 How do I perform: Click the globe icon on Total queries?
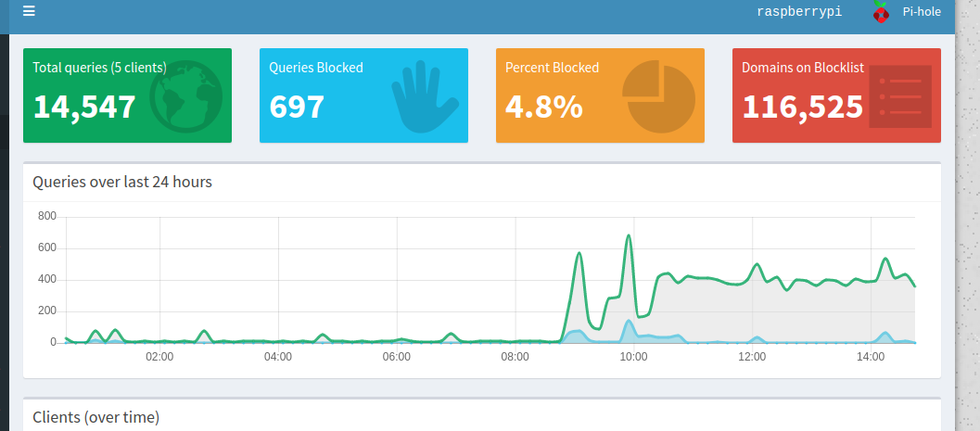pyautogui.click(x=185, y=95)
